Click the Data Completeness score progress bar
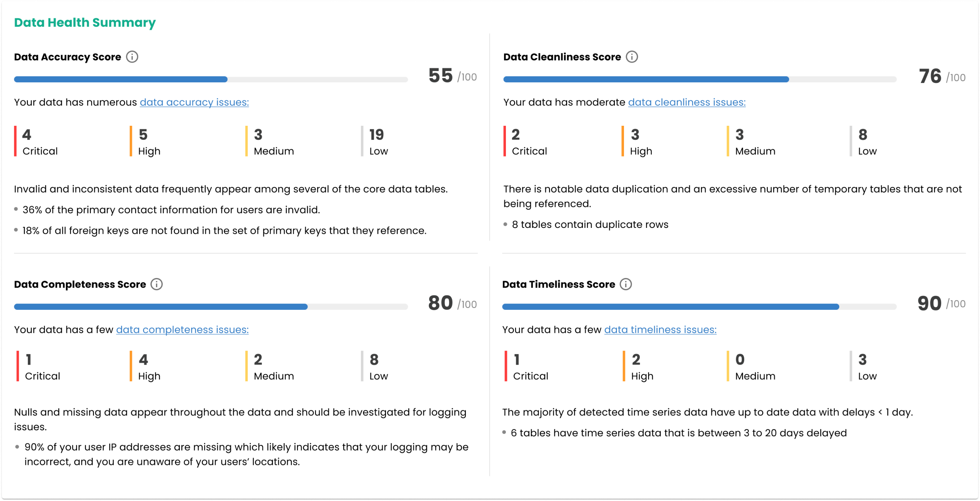The height and width of the screenshot is (501, 980). 211,307
